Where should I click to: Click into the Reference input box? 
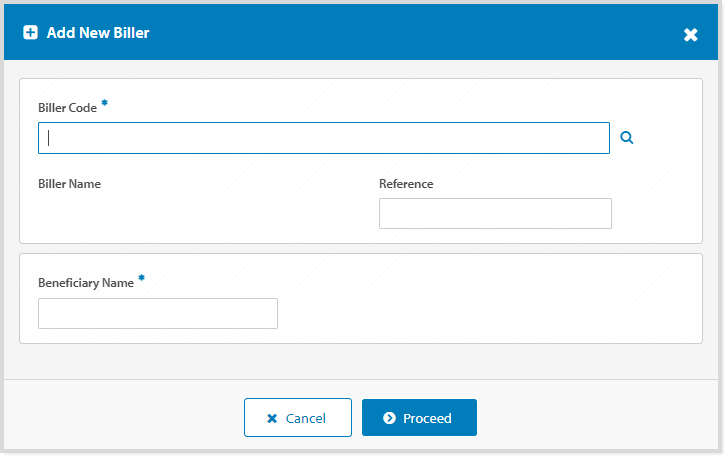tap(494, 213)
